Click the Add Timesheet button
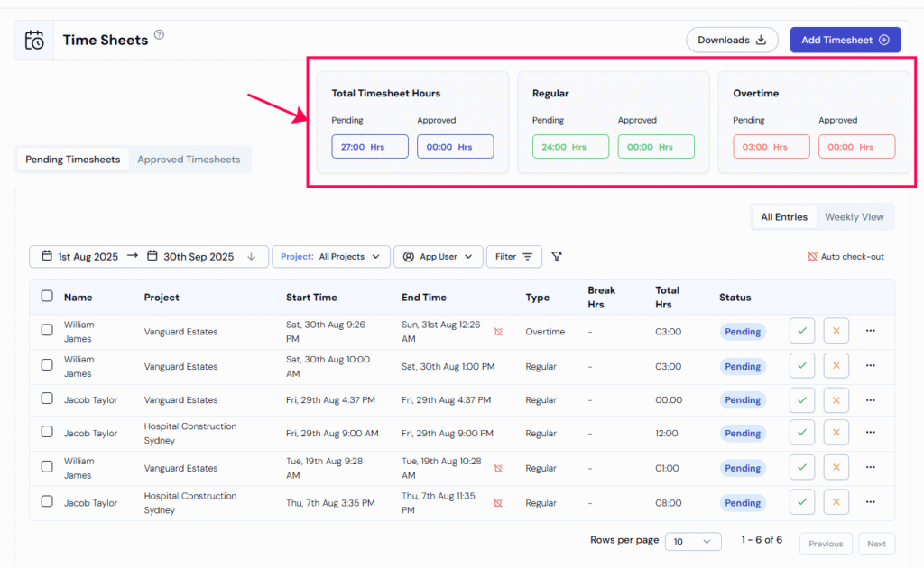This screenshot has height=568, width=924. coord(845,40)
